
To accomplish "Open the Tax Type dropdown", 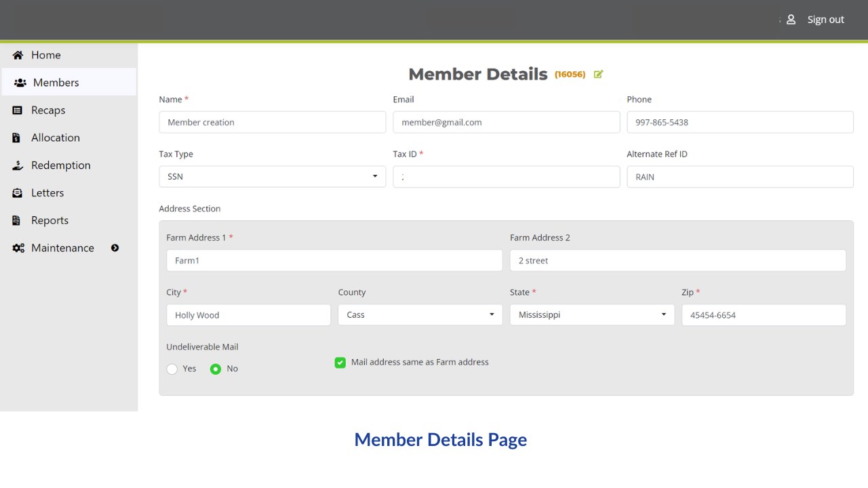I will 272,177.
